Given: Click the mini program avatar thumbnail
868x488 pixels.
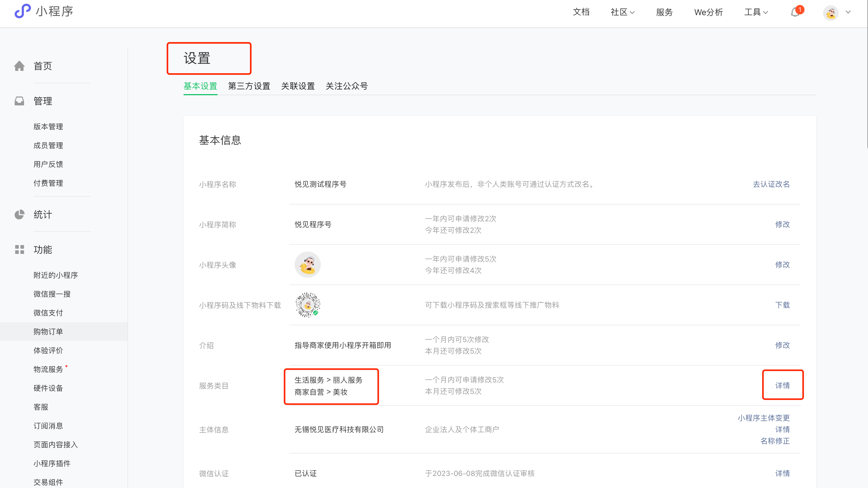Looking at the screenshot, I should 307,265.
